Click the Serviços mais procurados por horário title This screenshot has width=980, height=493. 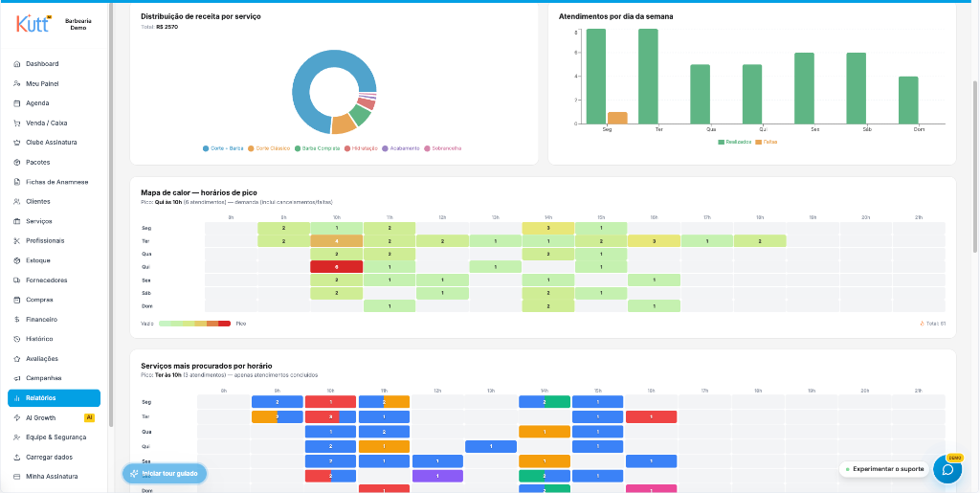[x=207, y=366]
